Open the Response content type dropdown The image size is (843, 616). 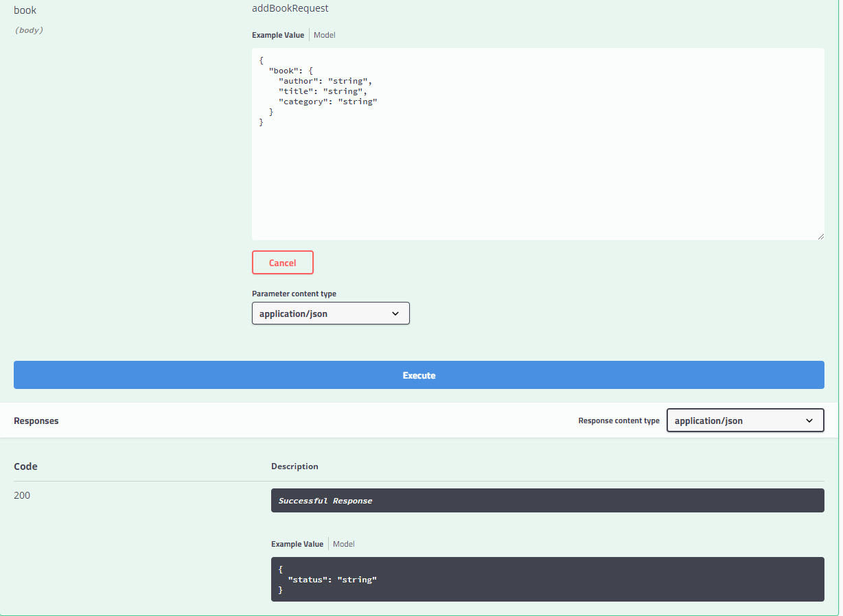click(x=745, y=420)
